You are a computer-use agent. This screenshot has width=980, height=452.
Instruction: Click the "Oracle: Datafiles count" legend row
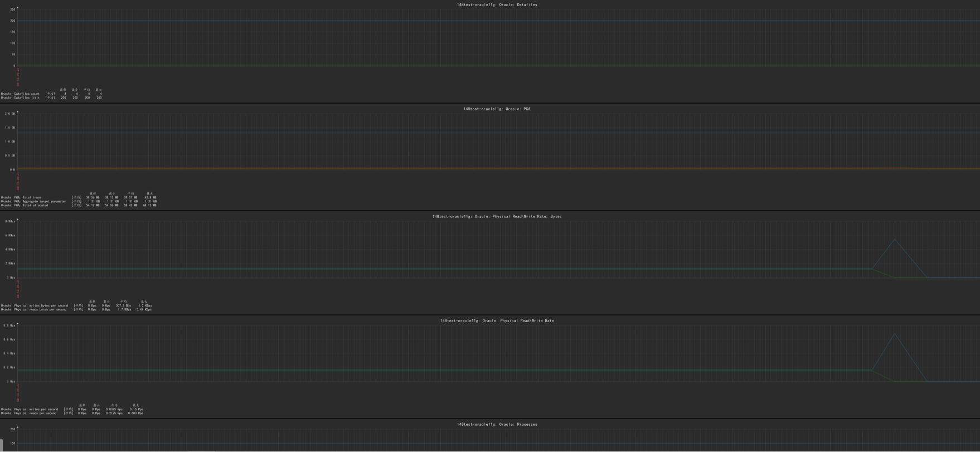(x=51, y=94)
